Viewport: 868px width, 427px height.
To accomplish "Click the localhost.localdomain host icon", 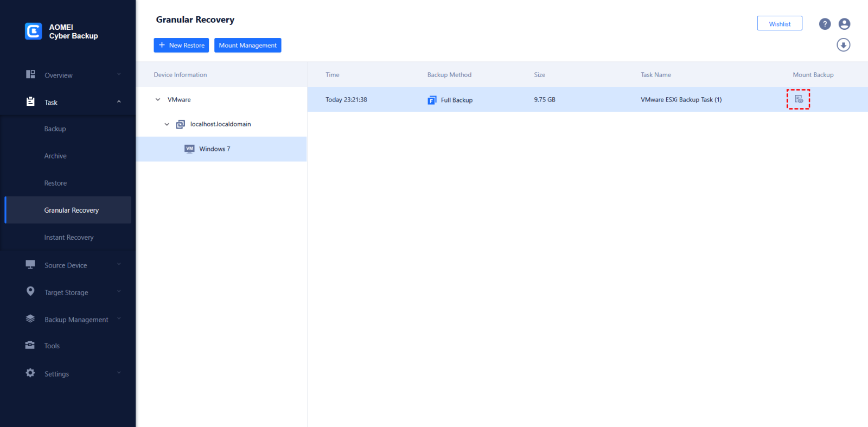I will point(181,124).
